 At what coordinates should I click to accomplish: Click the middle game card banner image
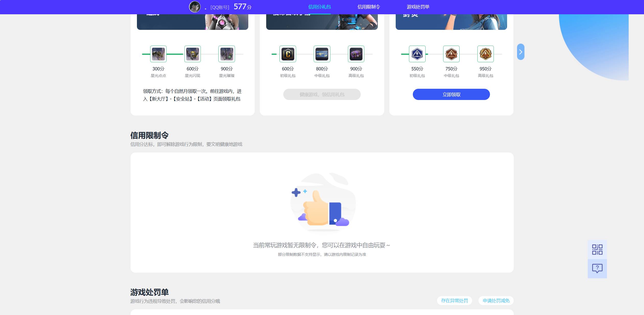coord(322,22)
